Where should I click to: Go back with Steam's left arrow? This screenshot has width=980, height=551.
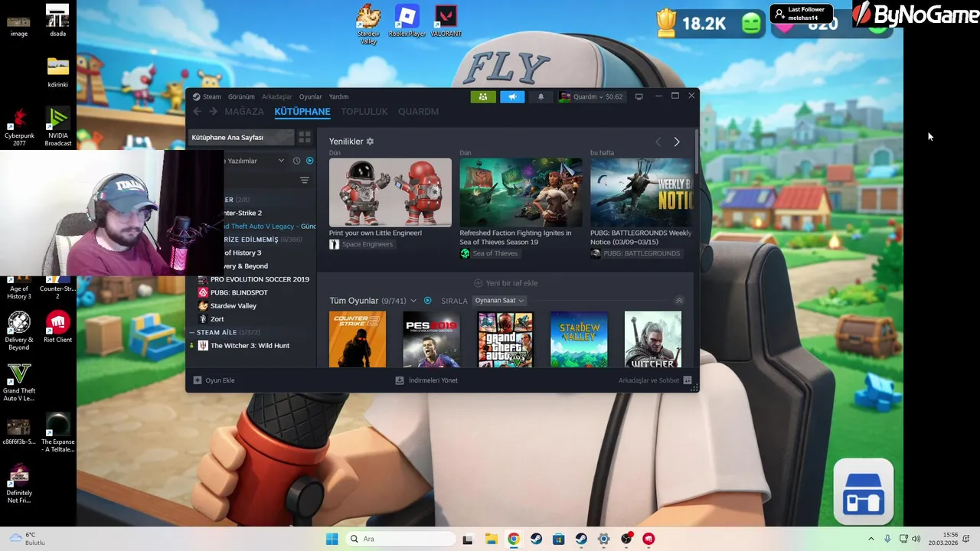click(197, 111)
